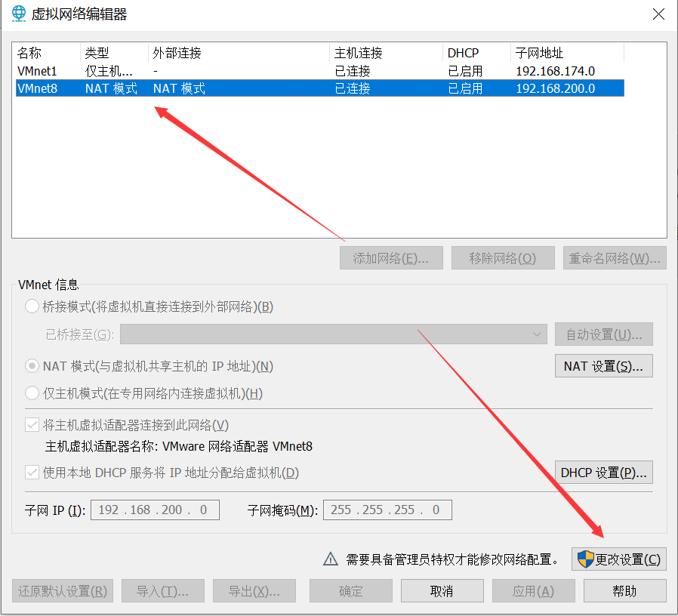678x616 pixels.
Task: Click subnet address 192.168.174.0 cell
Action: 555,71
